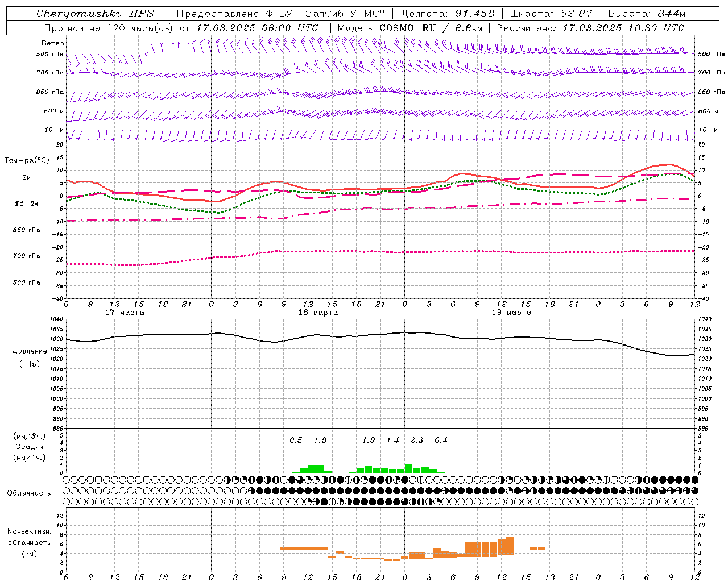Click the 'Тем-ра(°C)' temperature label
This screenshot has width=728, height=582.
27,161
